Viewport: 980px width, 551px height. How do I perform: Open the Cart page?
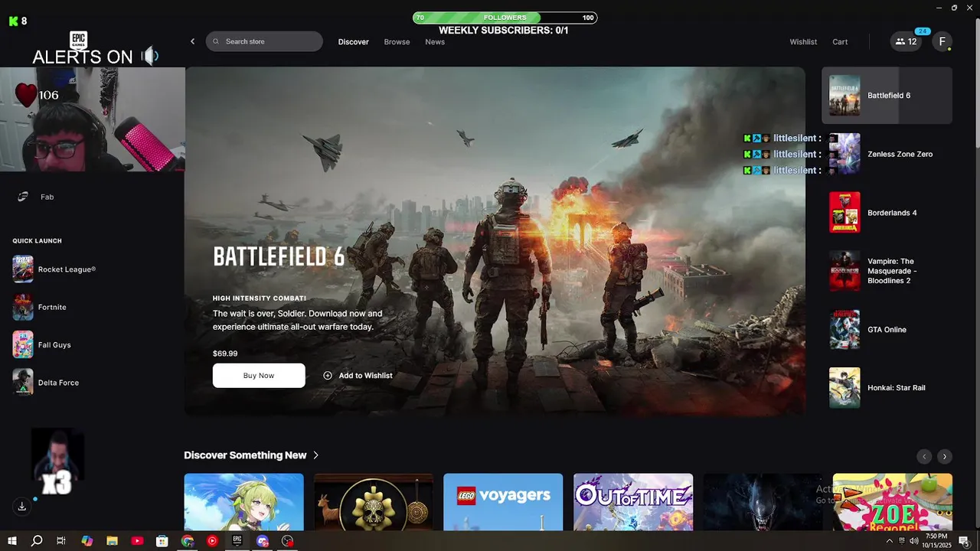(840, 42)
